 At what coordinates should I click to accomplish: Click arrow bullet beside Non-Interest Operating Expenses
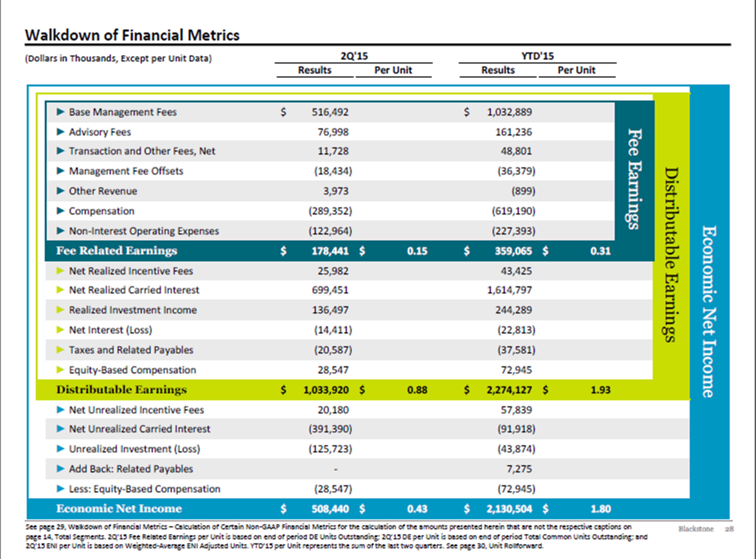61,231
